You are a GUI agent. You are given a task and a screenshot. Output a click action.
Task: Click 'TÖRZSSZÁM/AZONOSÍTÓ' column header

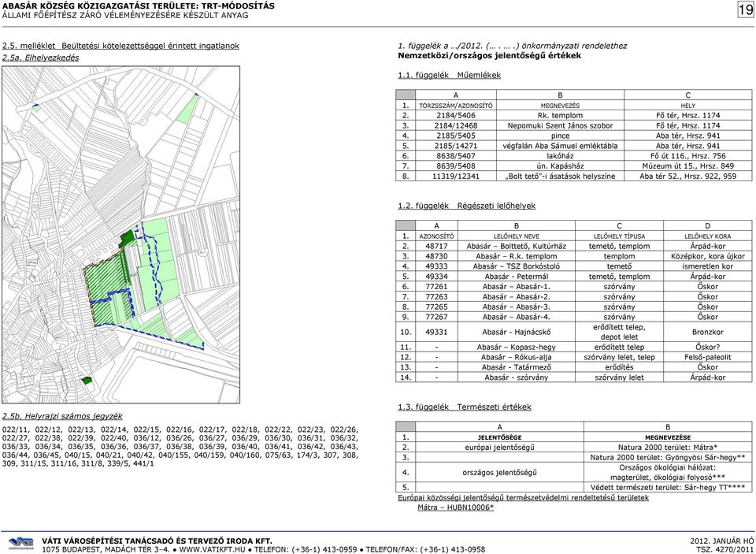(x=456, y=105)
